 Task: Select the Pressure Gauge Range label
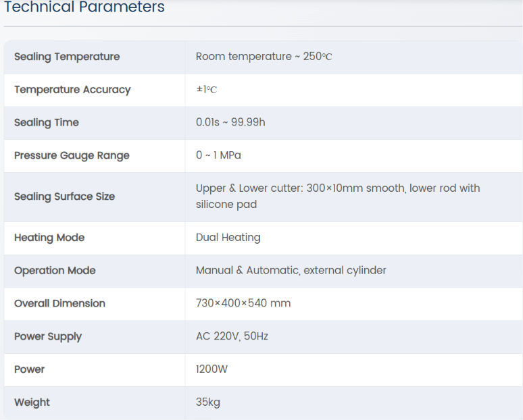point(72,156)
